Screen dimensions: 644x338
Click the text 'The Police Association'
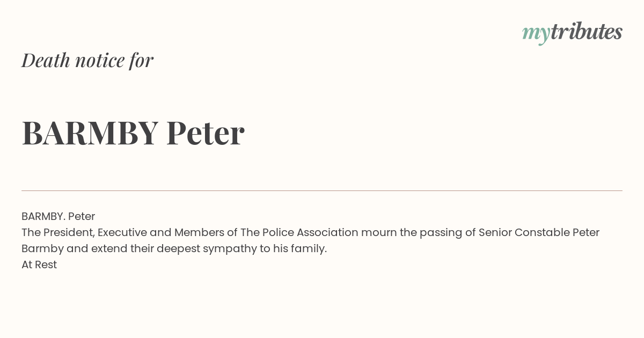299,232
